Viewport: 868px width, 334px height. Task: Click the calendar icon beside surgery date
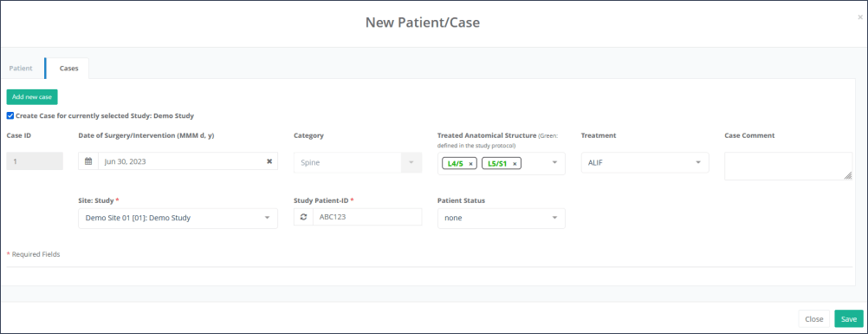click(x=88, y=161)
